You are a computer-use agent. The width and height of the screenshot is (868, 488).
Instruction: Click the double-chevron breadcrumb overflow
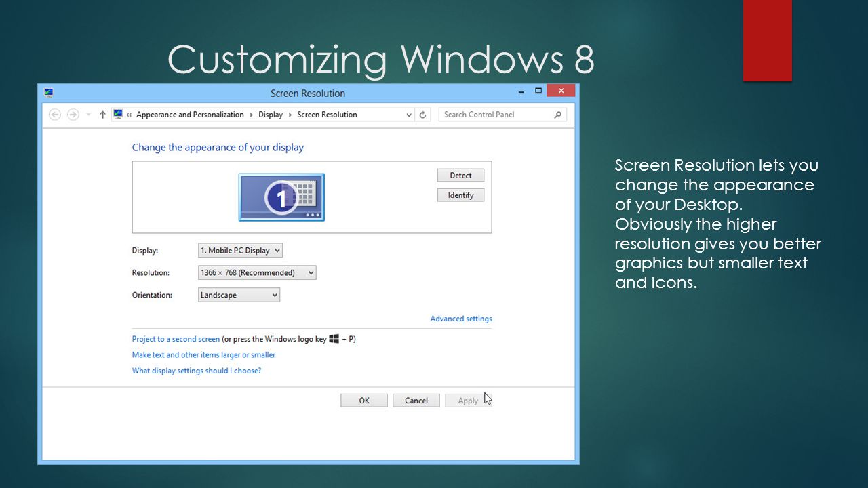[129, 115]
